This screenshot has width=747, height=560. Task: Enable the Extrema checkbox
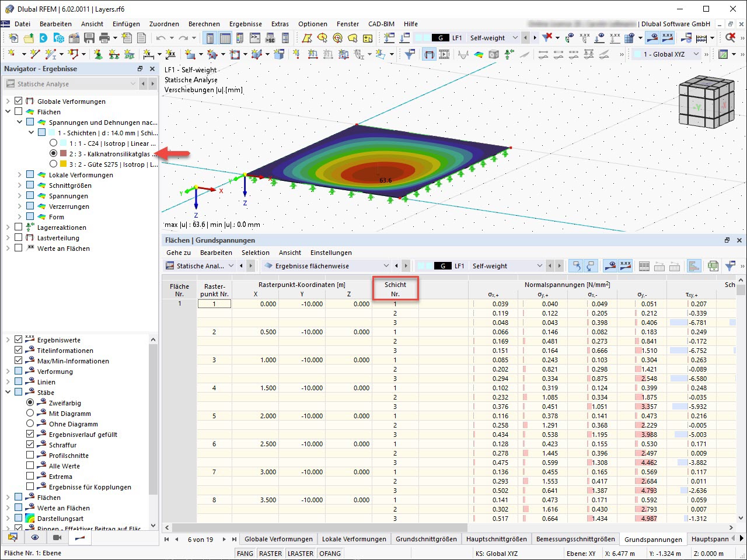click(30, 477)
